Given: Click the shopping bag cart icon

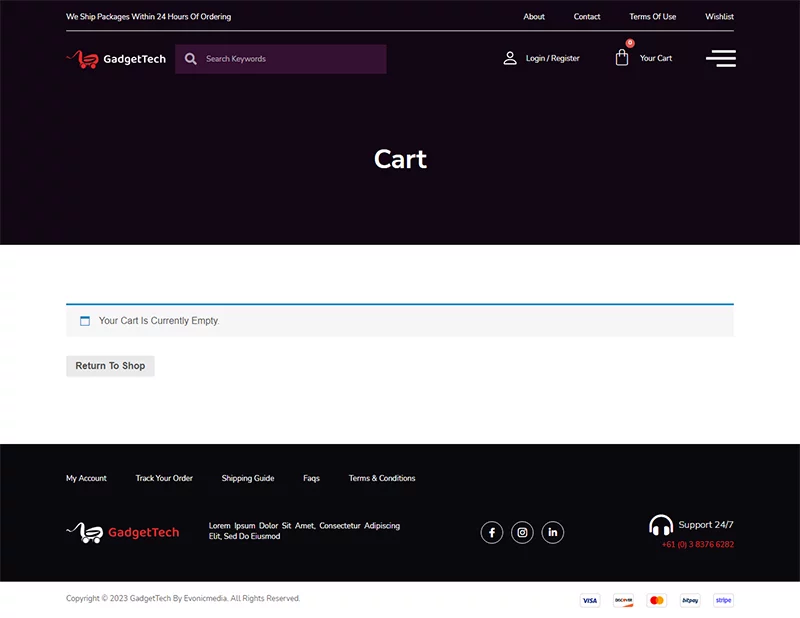Looking at the screenshot, I should [622, 58].
